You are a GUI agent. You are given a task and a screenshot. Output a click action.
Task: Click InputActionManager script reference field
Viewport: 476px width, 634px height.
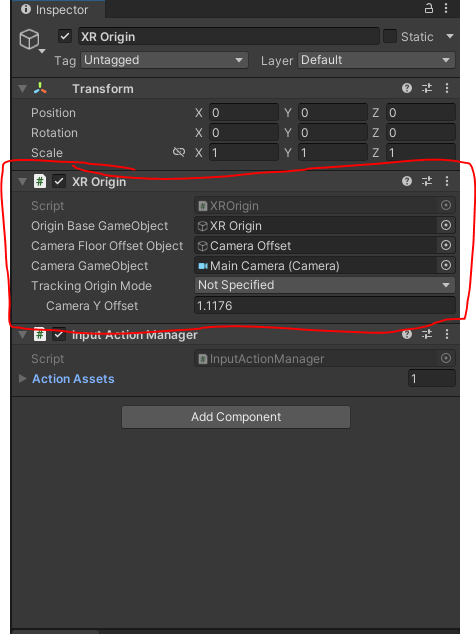tap(316, 359)
